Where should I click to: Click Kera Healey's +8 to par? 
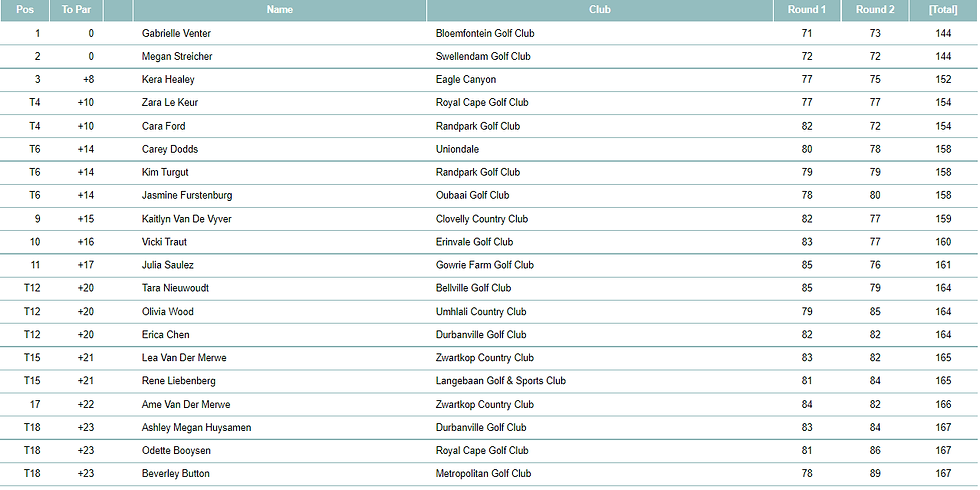tap(88, 80)
